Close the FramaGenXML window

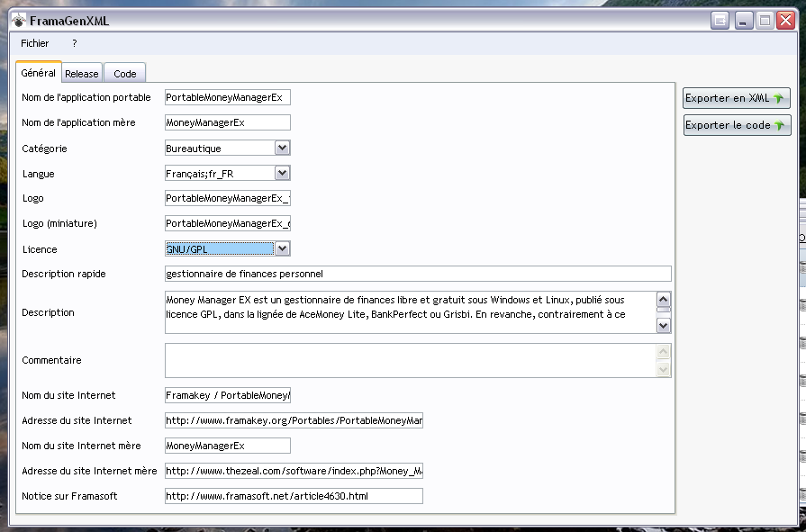pos(786,21)
